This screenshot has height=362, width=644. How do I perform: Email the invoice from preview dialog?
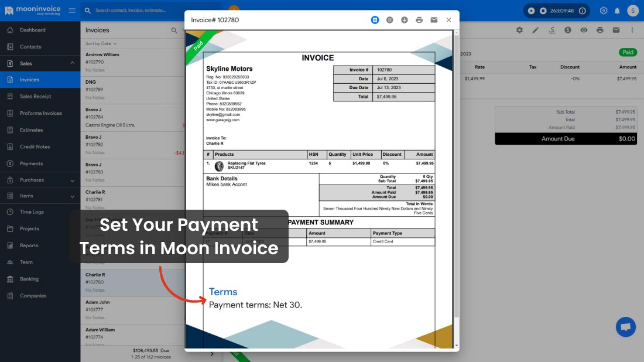tap(434, 20)
